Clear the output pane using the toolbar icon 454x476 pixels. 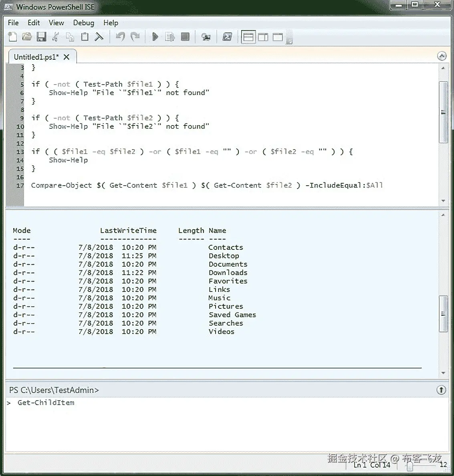(99, 36)
